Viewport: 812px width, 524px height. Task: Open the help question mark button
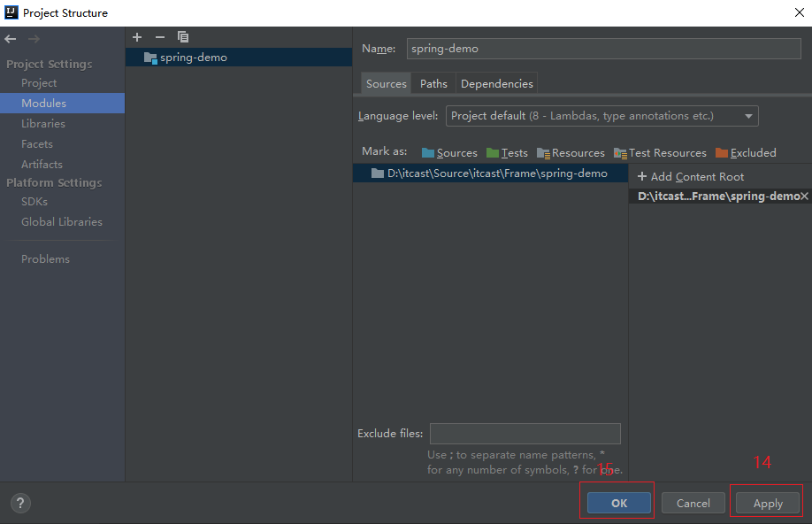pyautogui.click(x=20, y=503)
